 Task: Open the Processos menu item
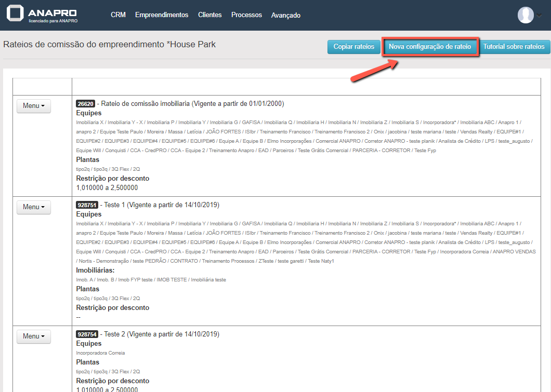(246, 15)
